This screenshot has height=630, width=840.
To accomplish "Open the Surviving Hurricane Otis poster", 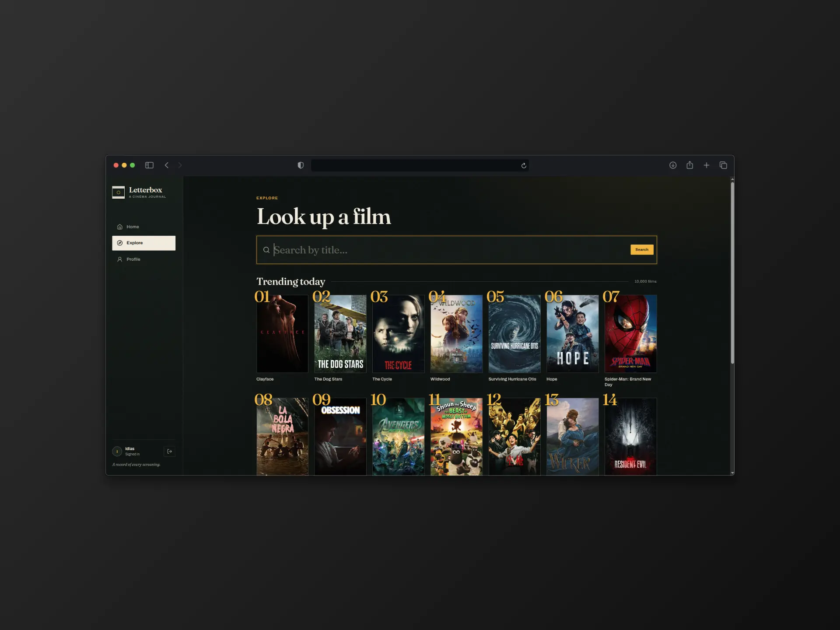I will 514,334.
